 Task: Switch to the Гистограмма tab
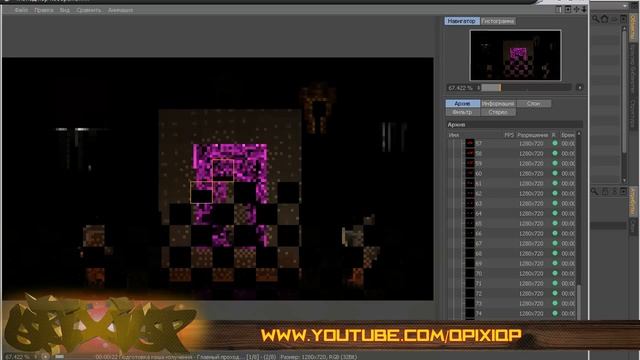tap(498, 21)
